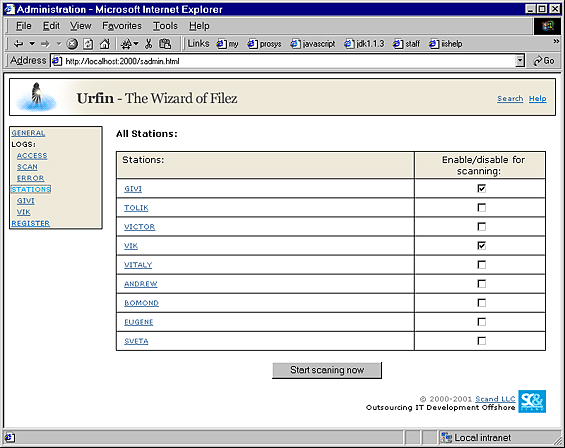Open the Tools menu
565x448 pixels.
pos(165,26)
